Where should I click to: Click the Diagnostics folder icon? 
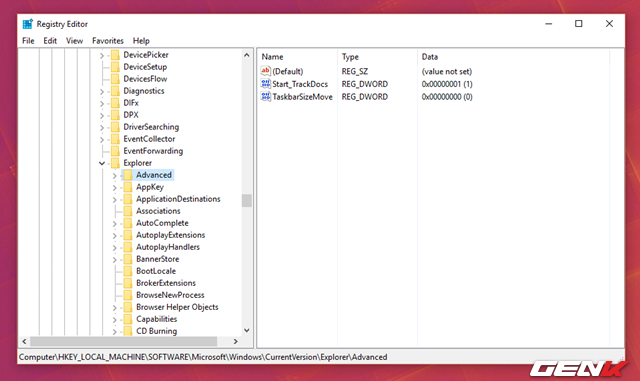pyautogui.click(x=116, y=91)
